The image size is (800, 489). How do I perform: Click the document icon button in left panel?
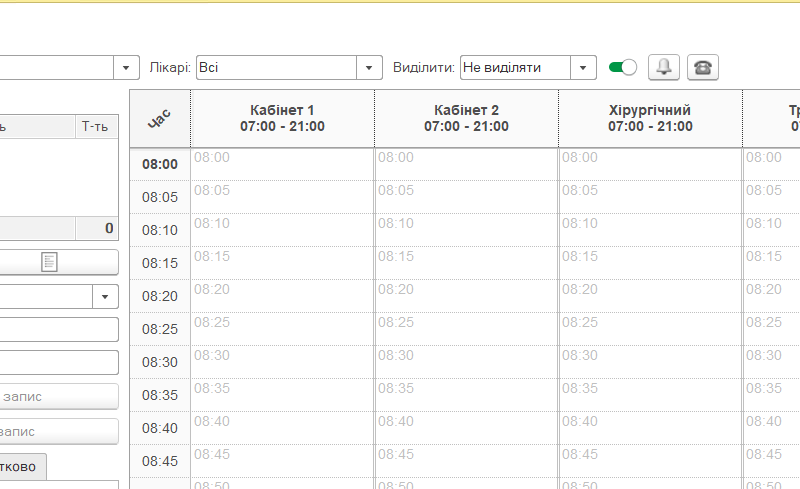[x=50, y=262]
